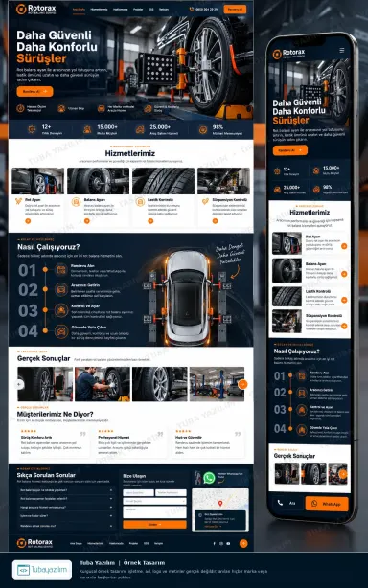Select the first menu item in the desktop header
Viewport: 368px width, 588px height.
79,9
